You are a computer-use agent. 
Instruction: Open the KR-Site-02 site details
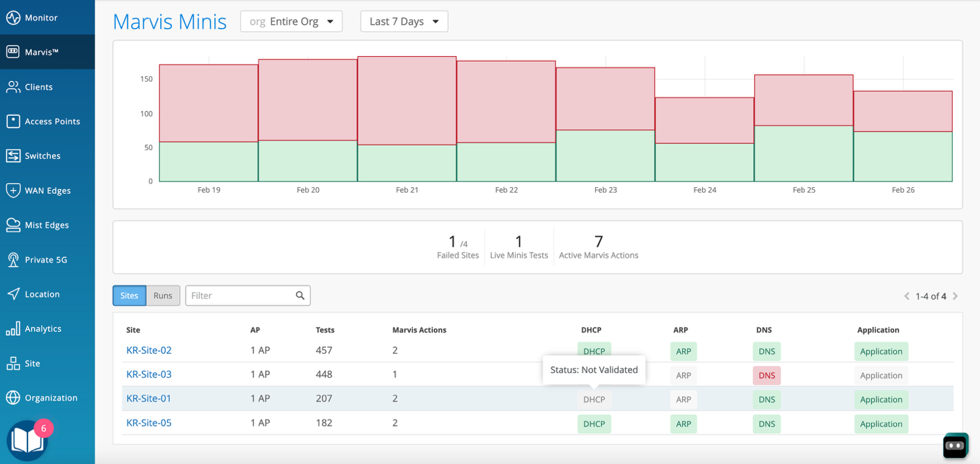pyautogui.click(x=149, y=350)
